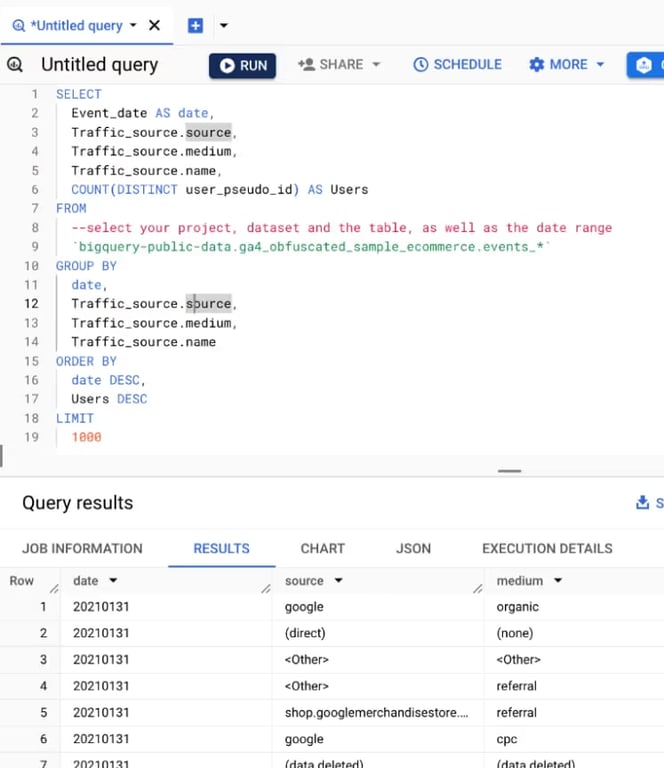Close the Untitled query tab
The height and width of the screenshot is (768, 664).
point(154,25)
